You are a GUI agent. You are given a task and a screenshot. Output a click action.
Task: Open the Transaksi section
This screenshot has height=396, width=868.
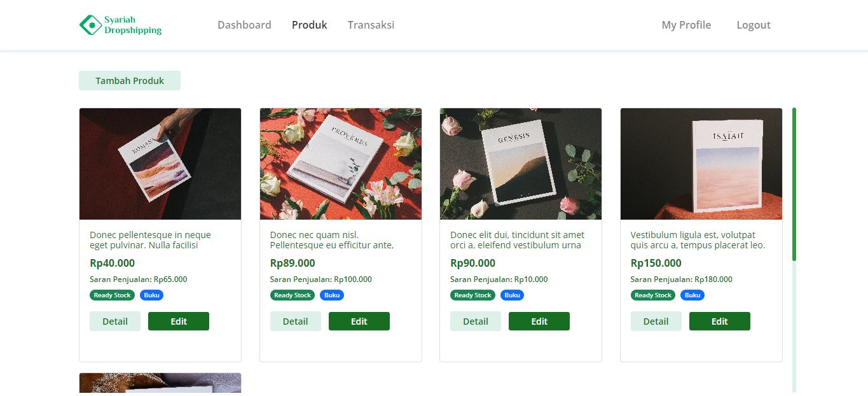point(371,24)
